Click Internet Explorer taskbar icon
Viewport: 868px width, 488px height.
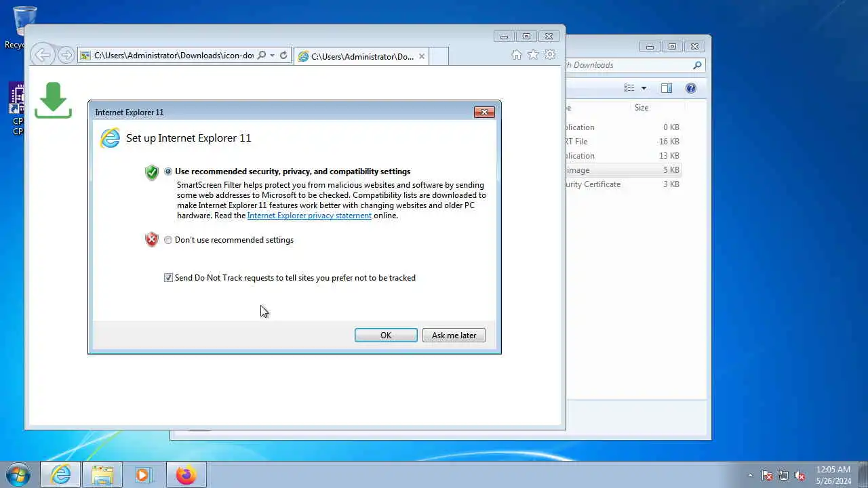61,474
